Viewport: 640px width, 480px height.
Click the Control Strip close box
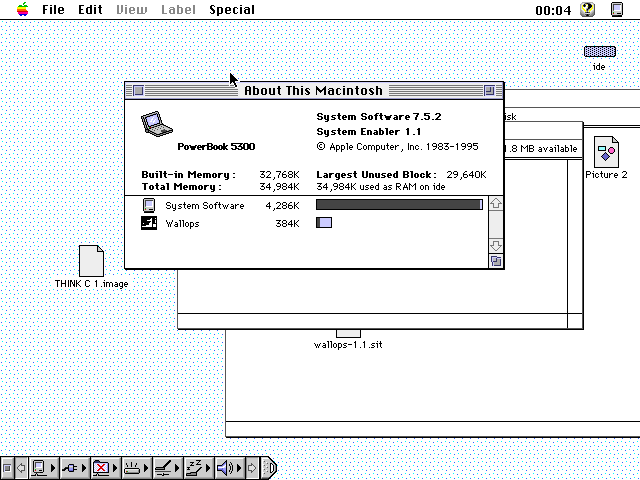coord(7,467)
